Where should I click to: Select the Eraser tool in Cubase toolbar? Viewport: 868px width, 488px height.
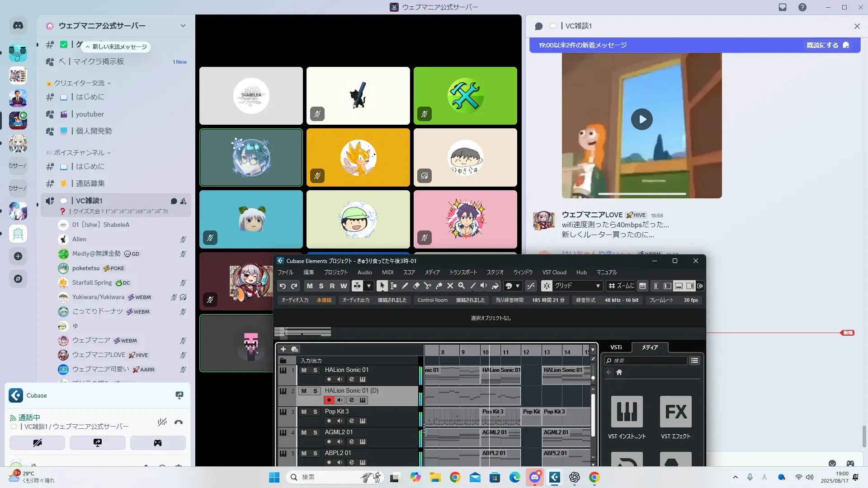[x=416, y=286]
